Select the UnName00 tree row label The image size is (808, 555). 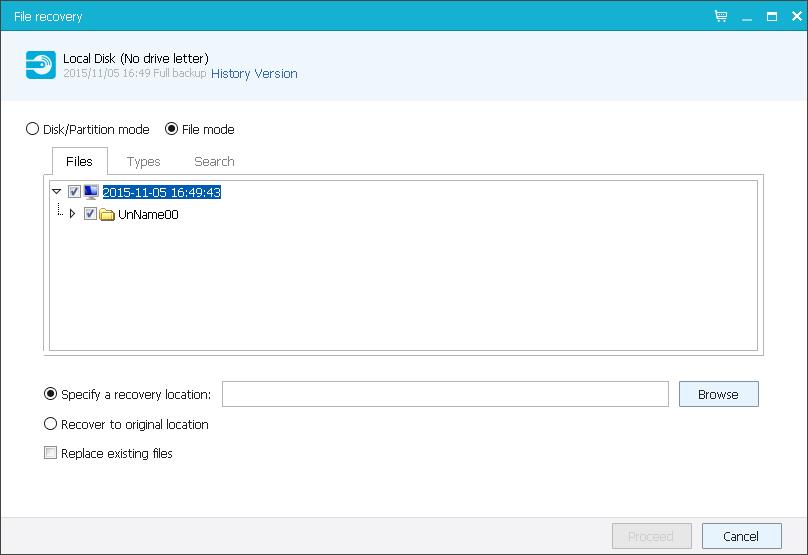tap(148, 214)
